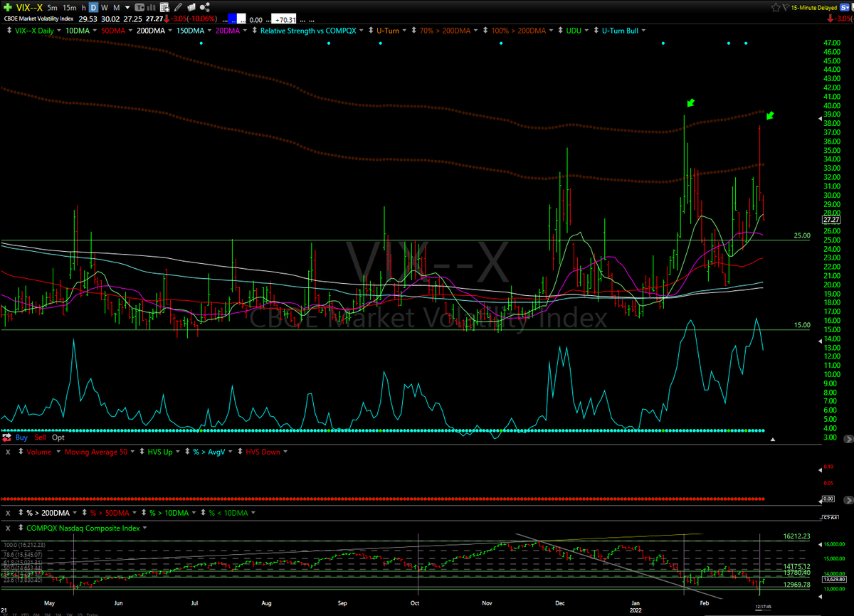The height and width of the screenshot is (616, 854).
Task: Click the 15-Minute Delayed label
Action: [x=814, y=8]
